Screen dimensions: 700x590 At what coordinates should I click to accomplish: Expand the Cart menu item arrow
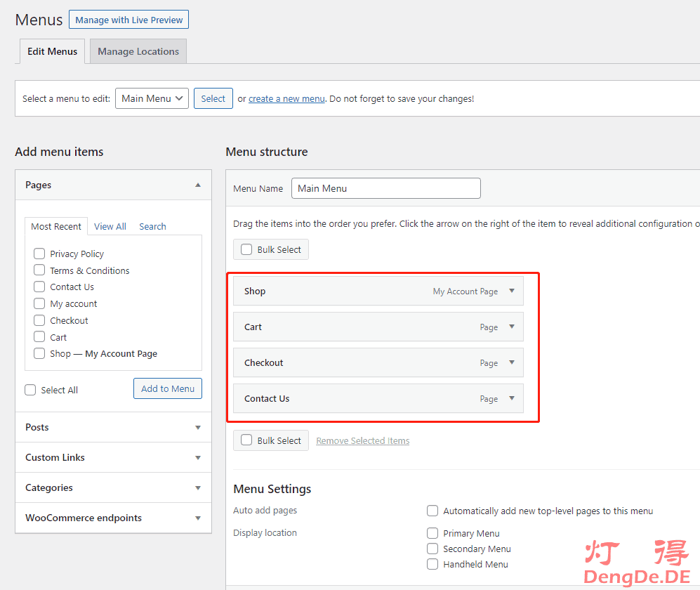pos(512,327)
